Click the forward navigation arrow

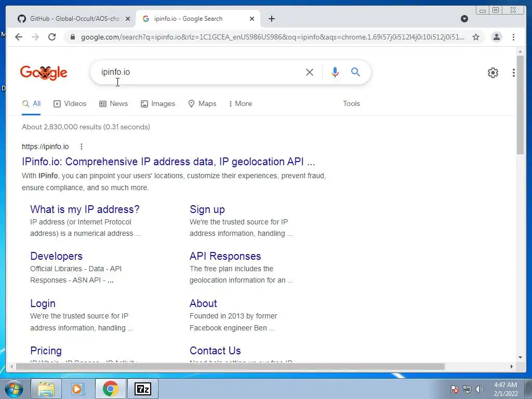[x=35, y=37]
